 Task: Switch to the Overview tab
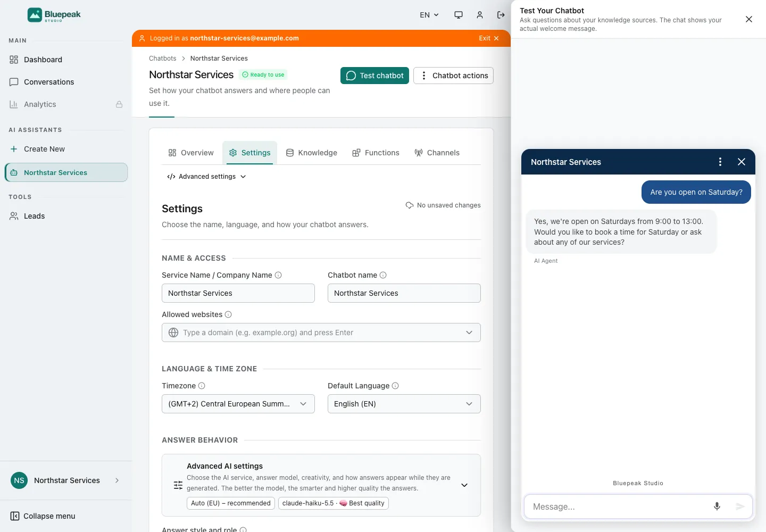[x=191, y=153]
